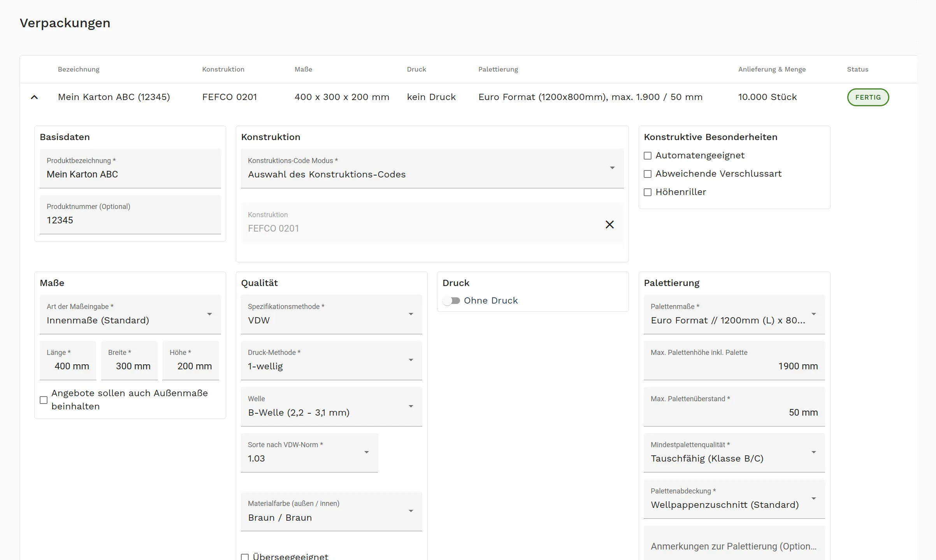Click the 400 x 300 x 200 mm cell
936x560 pixels.
pos(342,97)
